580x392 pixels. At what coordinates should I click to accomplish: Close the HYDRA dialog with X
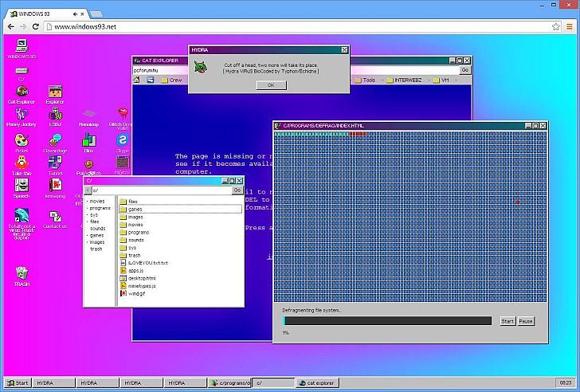[x=344, y=50]
